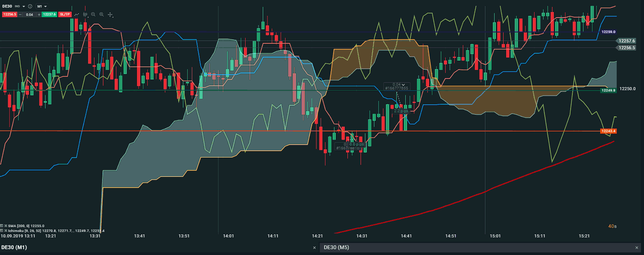Image resolution: width=644 pixels, height=255 pixels.
Task: Click the green 12249.8 price level label
Action: click(608, 91)
